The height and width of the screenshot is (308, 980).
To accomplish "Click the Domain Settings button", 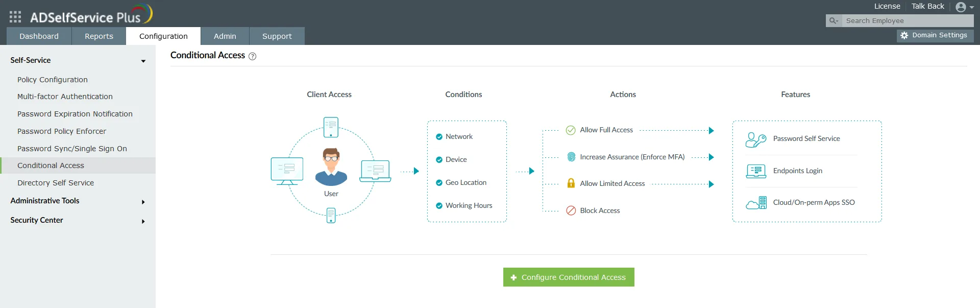I will click(x=935, y=36).
